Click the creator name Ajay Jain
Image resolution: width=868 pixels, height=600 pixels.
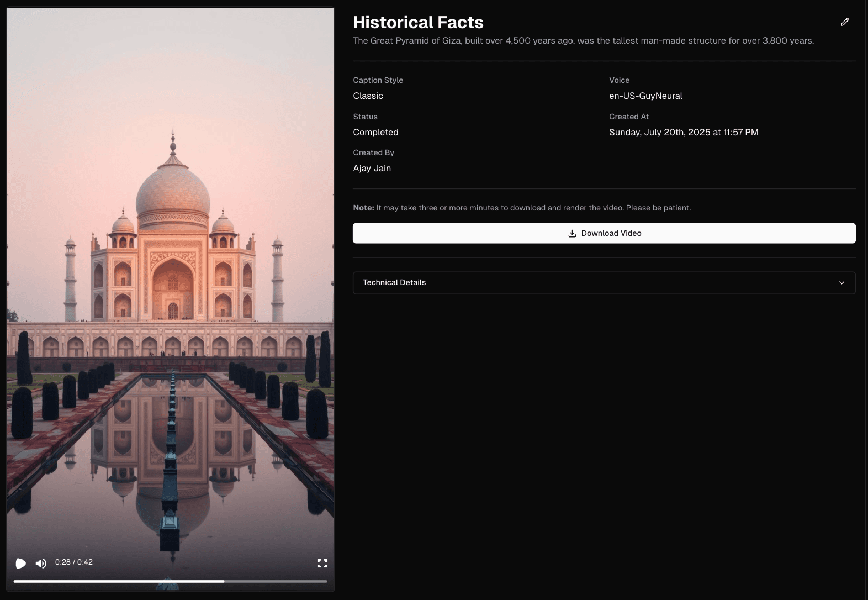372,168
